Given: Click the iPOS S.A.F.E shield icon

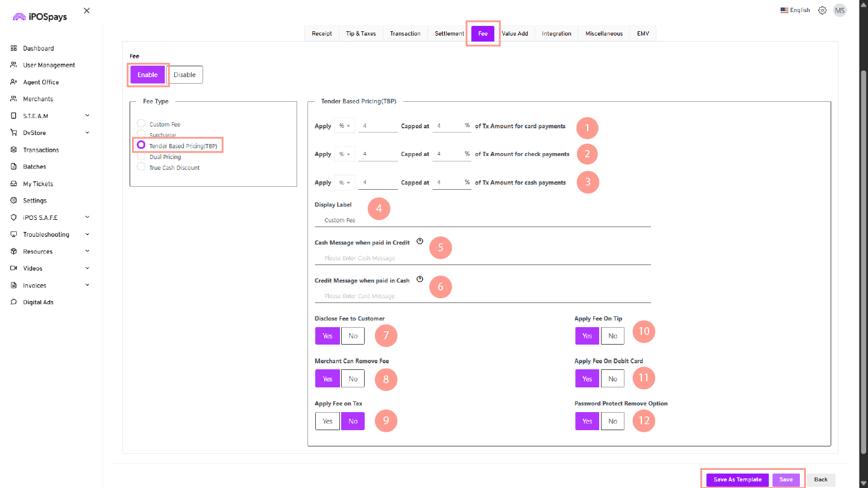Looking at the screenshot, I should (x=14, y=217).
